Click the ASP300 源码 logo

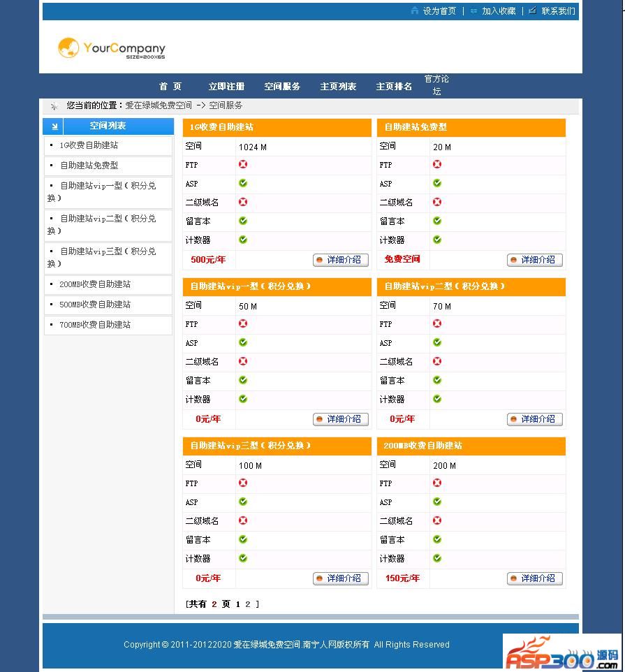562,652
